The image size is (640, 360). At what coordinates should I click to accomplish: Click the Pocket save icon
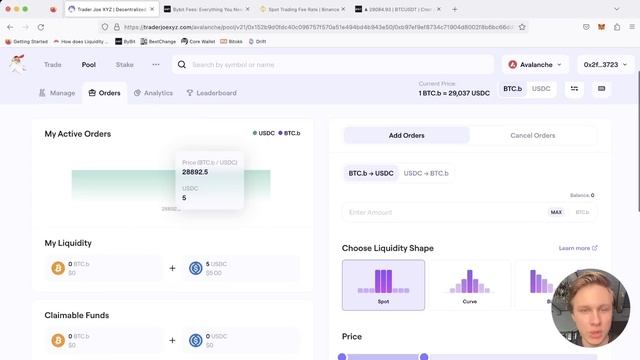coord(586,27)
